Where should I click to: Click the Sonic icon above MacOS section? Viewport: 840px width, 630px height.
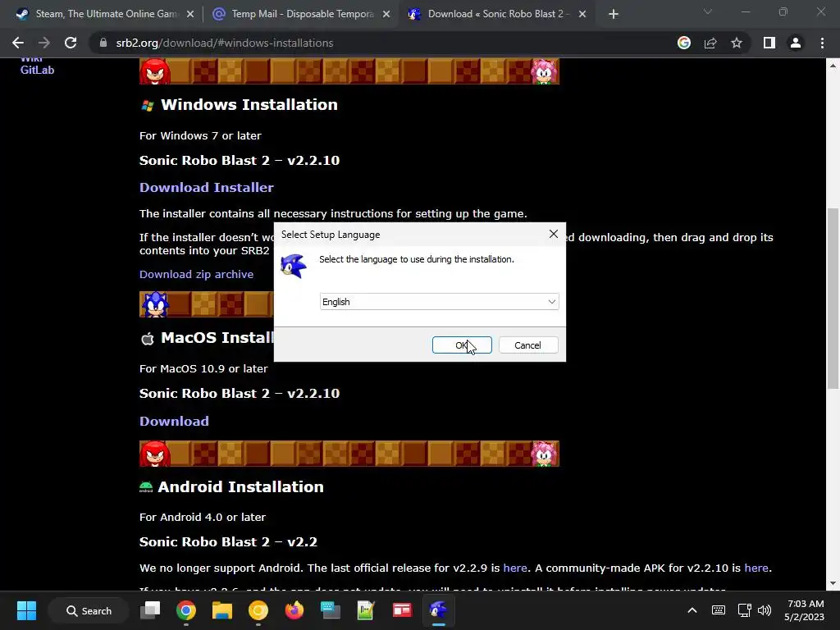click(155, 304)
